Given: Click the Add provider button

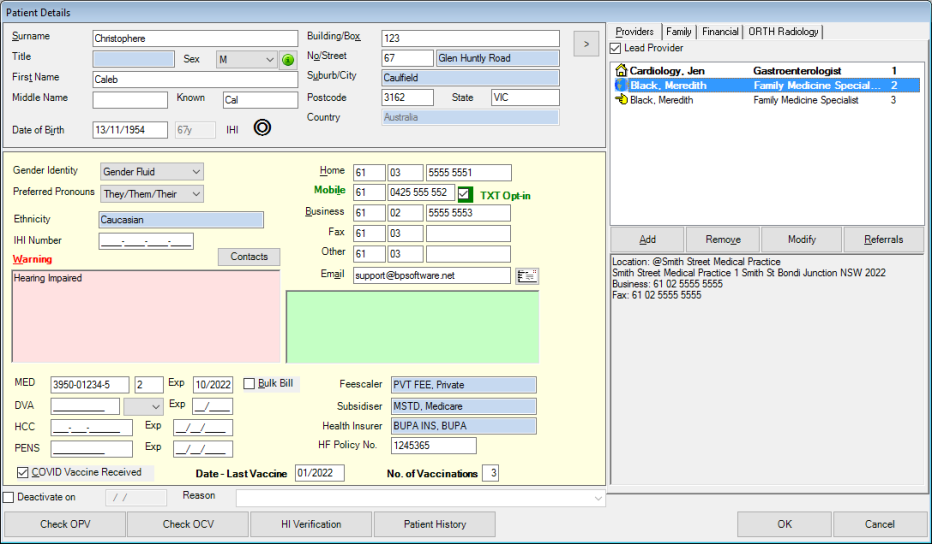Looking at the screenshot, I should click(x=647, y=240).
